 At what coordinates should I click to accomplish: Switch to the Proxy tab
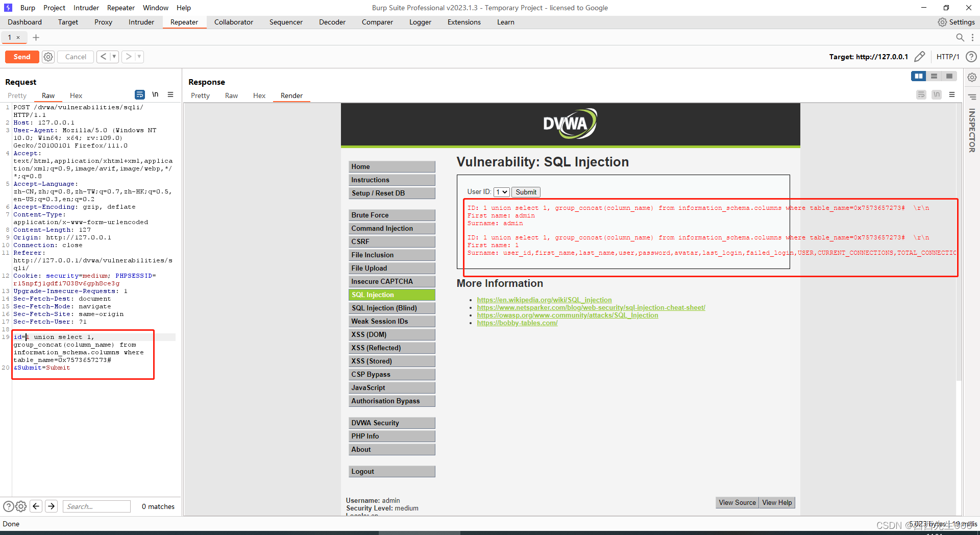103,22
